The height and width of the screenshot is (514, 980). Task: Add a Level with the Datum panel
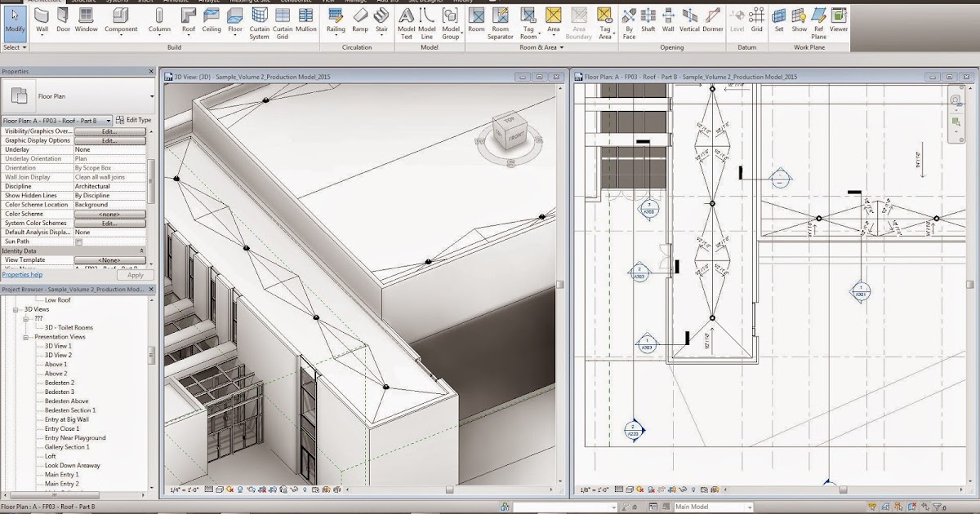[x=737, y=20]
